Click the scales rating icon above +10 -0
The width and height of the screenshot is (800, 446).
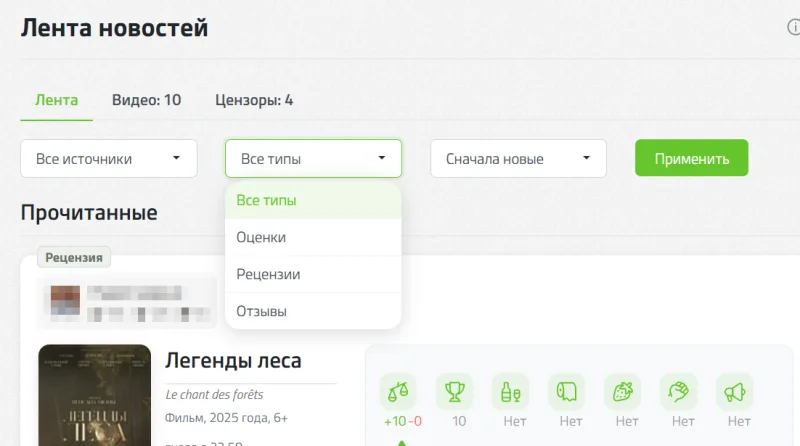pyautogui.click(x=398, y=392)
